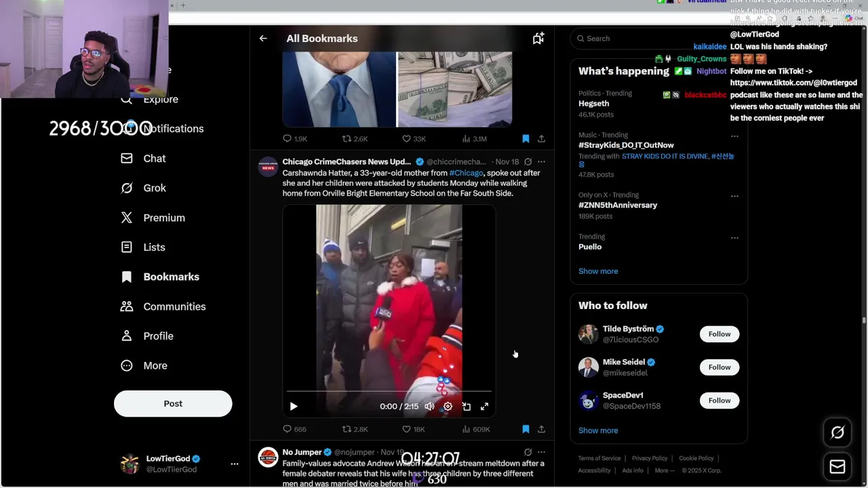Mute the video with the speaker icon
The image size is (868, 488).
tap(429, 407)
